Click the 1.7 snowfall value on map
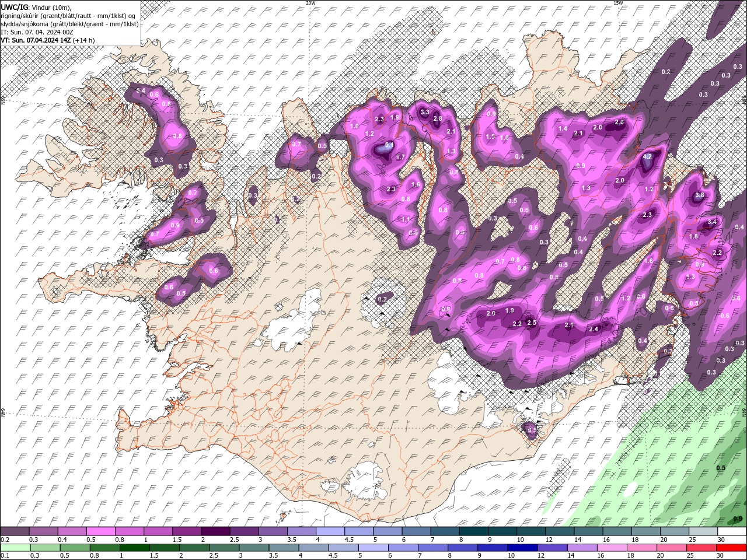This screenshot has width=747, height=560. [x=400, y=157]
